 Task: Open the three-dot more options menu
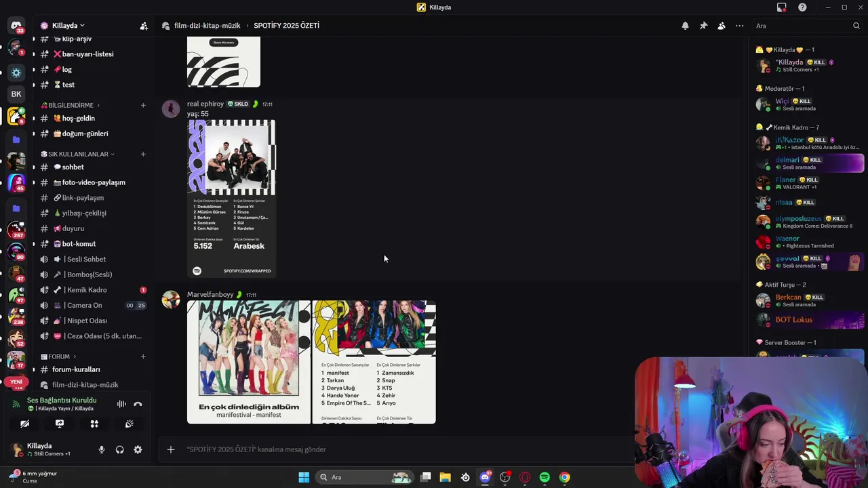pos(739,26)
